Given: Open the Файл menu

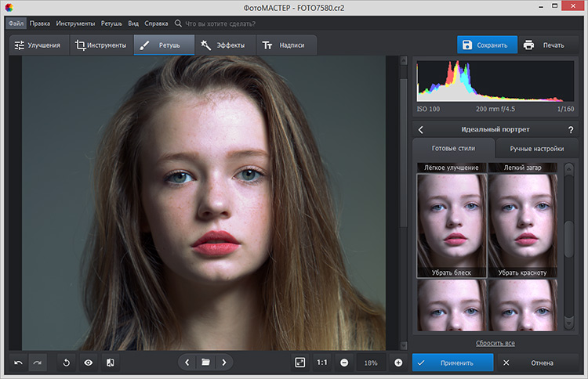Looking at the screenshot, I should click(x=16, y=23).
